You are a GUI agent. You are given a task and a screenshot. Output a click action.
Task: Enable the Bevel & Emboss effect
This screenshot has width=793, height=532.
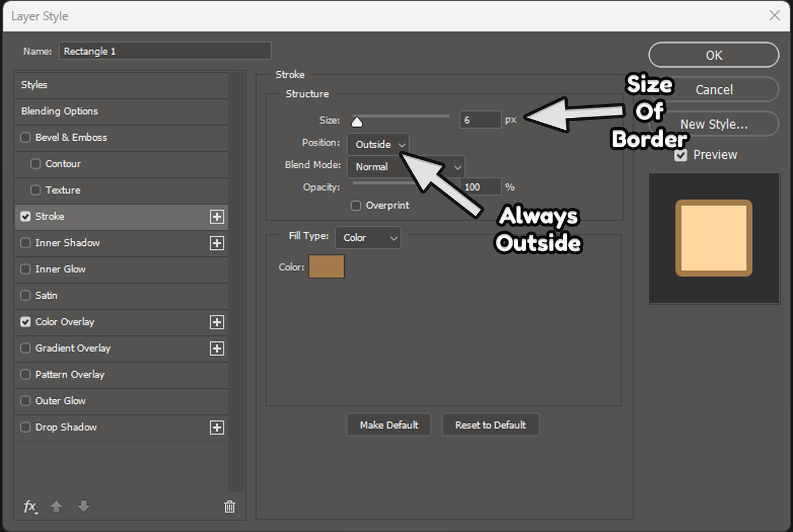tap(25, 137)
